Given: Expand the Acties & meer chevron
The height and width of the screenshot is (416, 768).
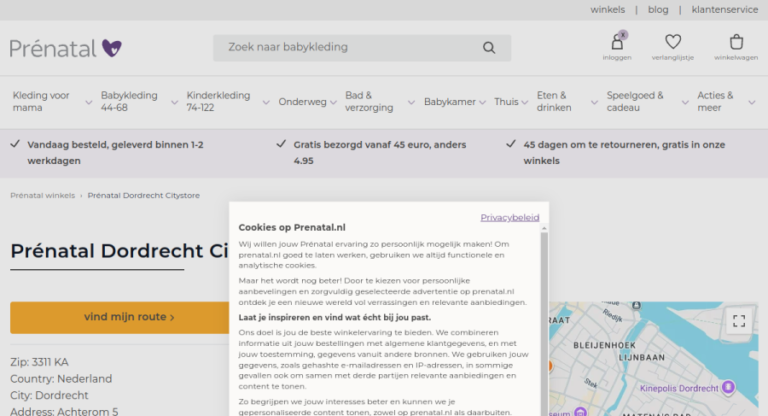Looking at the screenshot, I should (x=752, y=102).
